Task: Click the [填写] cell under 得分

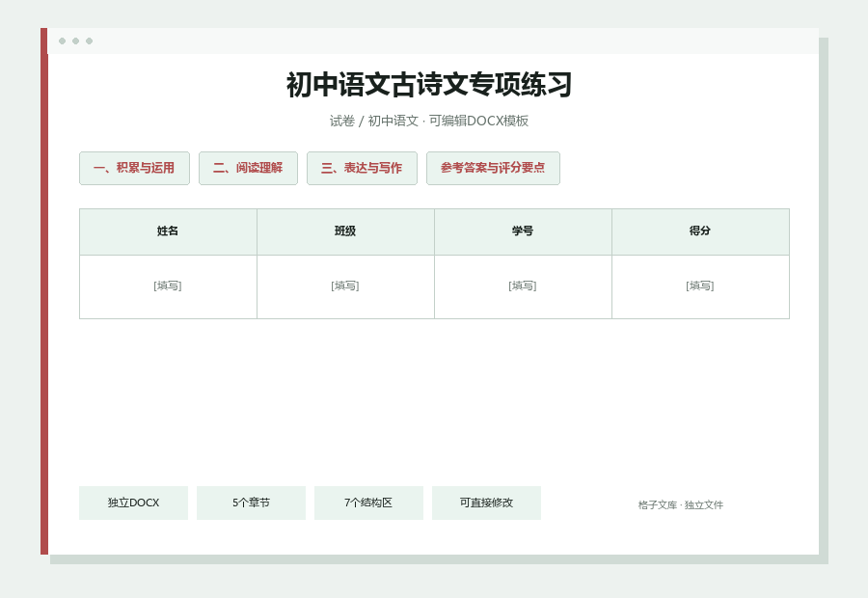Action: pos(700,286)
